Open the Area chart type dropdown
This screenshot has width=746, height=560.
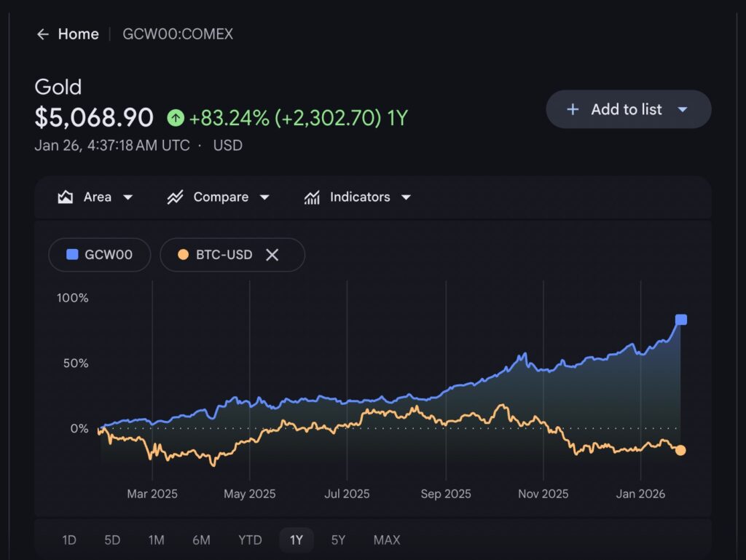pyautogui.click(x=128, y=197)
